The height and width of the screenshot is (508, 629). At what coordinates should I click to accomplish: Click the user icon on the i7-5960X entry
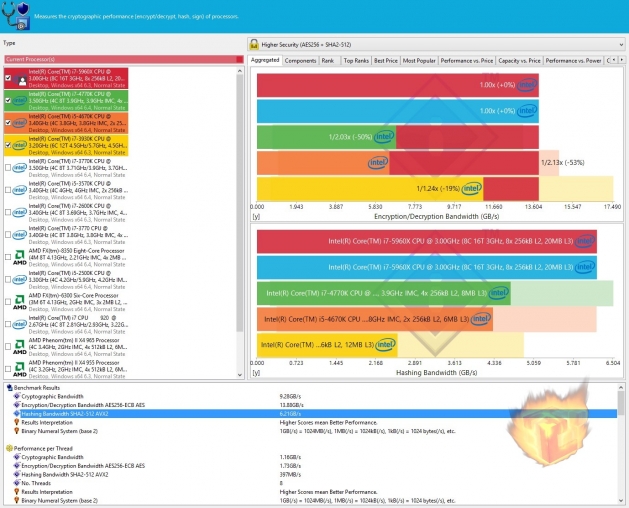[20, 80]
